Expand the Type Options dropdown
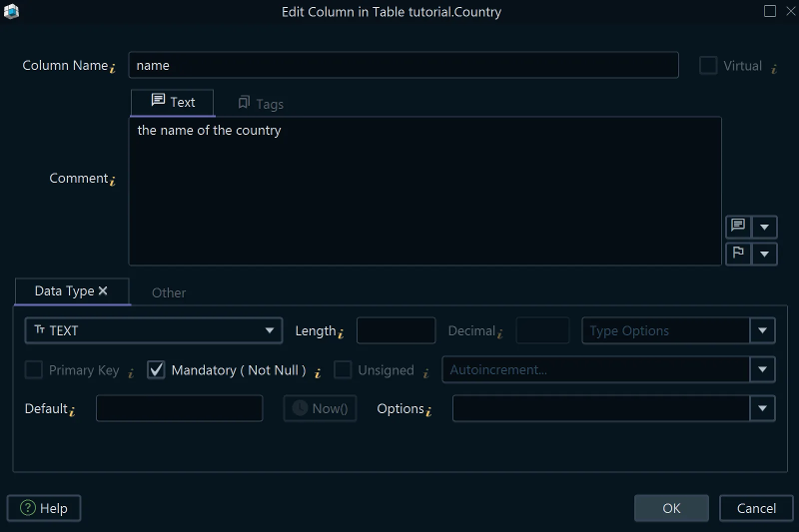The height and width of the screenshot is (532, 799). [762, 330]
